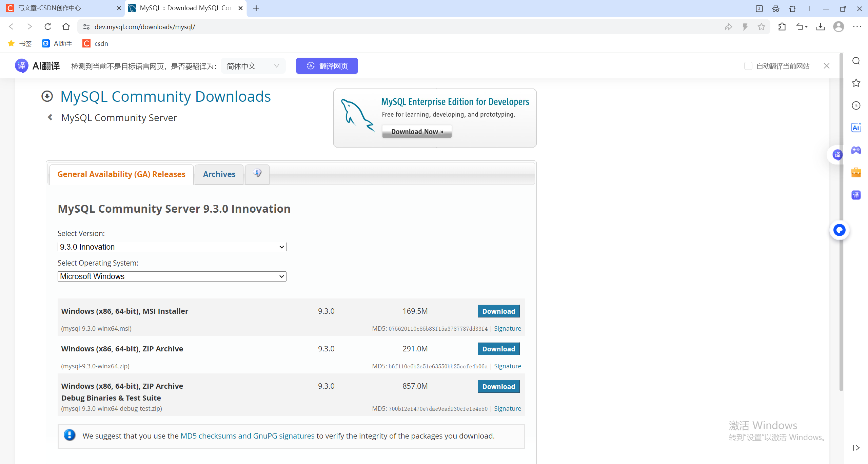868x464 pixels.
Task: Click the file name (mysql-9.3.0-winx64.msi)
Action: tap(96, 328)
